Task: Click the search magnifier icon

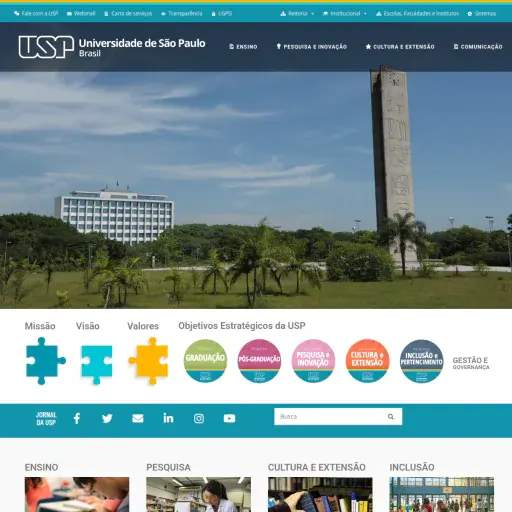Action: pos(391,416)
